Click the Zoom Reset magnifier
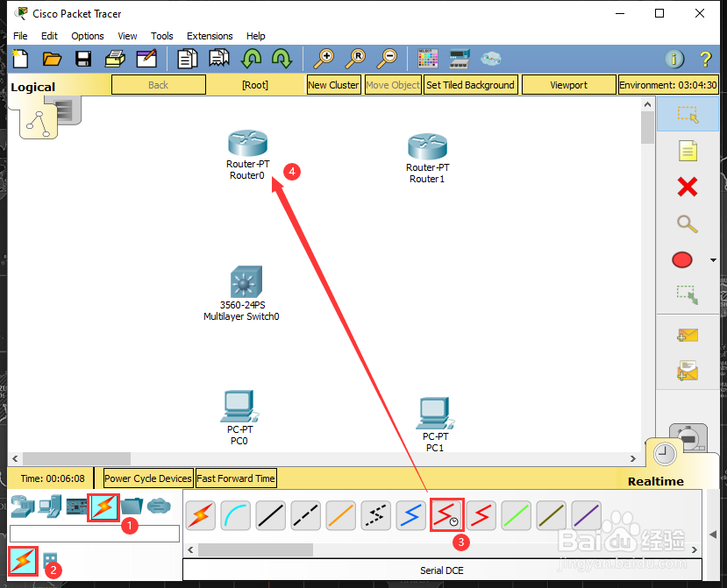This screenshot has width=727, height=588. tap(355, 59)
